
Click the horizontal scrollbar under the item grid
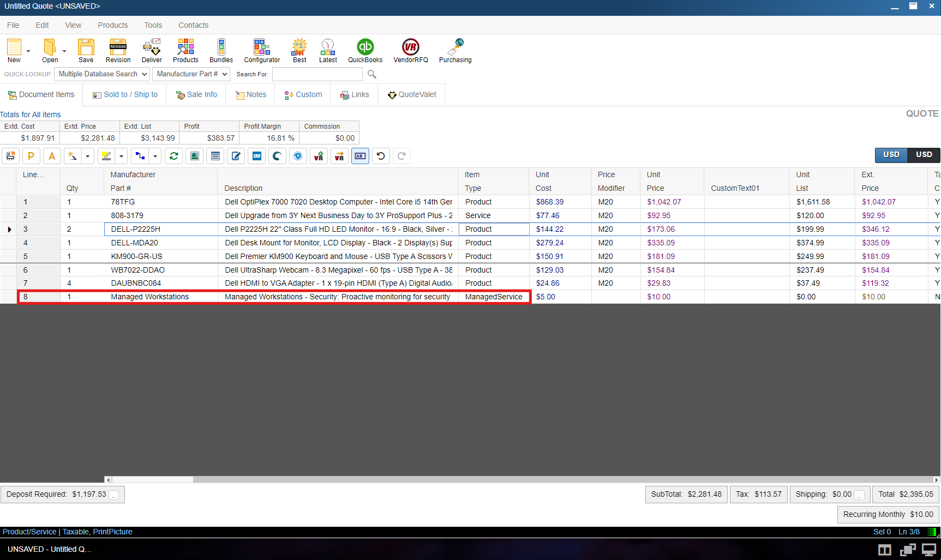[153, 480]
